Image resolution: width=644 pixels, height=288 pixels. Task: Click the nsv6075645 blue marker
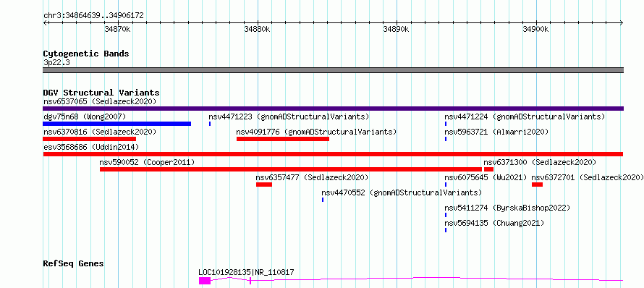446,185
